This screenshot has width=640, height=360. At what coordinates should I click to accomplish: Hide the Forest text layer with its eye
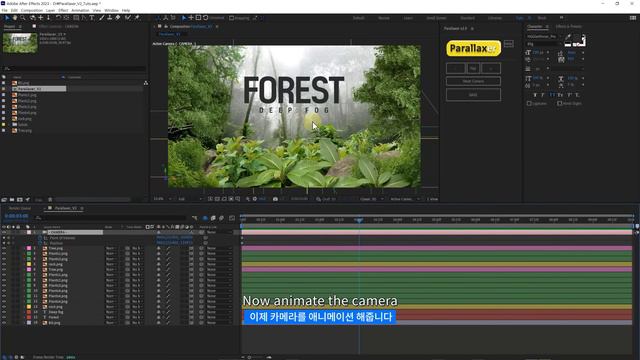point(4,318)
